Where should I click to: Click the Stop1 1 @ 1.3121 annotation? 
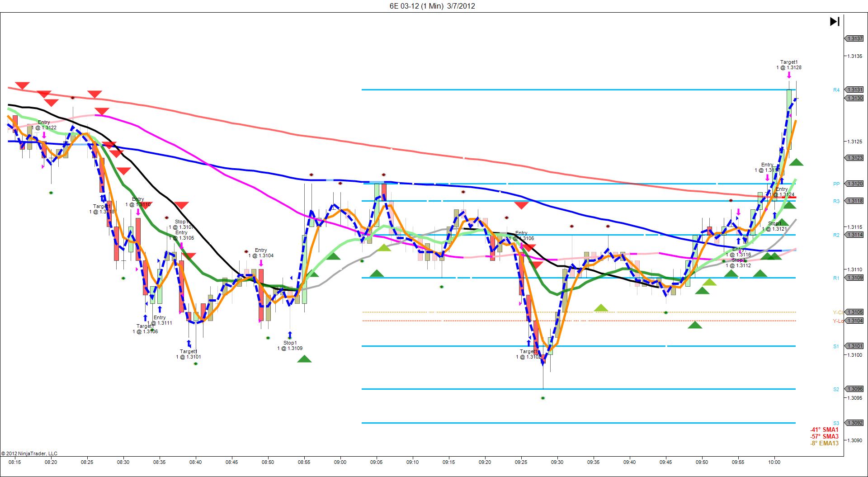(x=774, y=226)
